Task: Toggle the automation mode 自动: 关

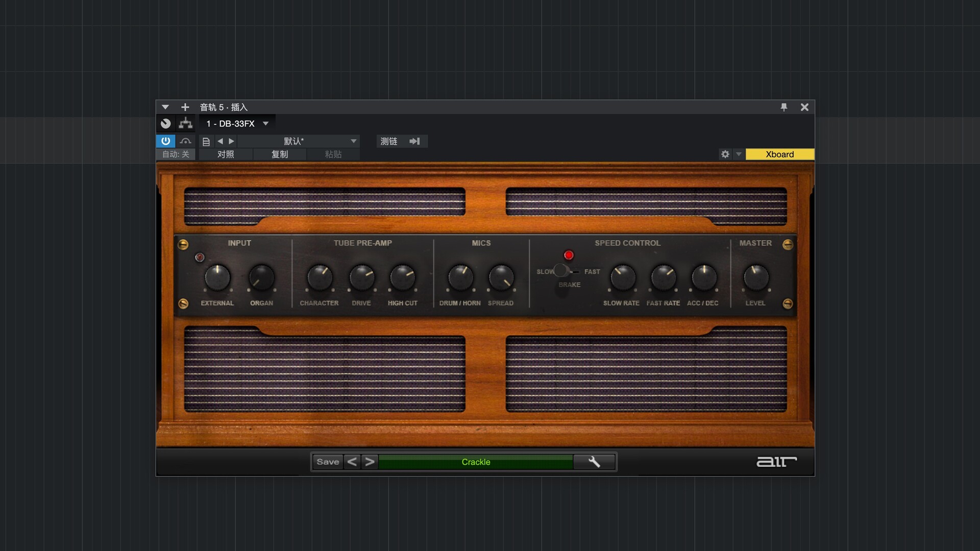Action: click(176, 154)
